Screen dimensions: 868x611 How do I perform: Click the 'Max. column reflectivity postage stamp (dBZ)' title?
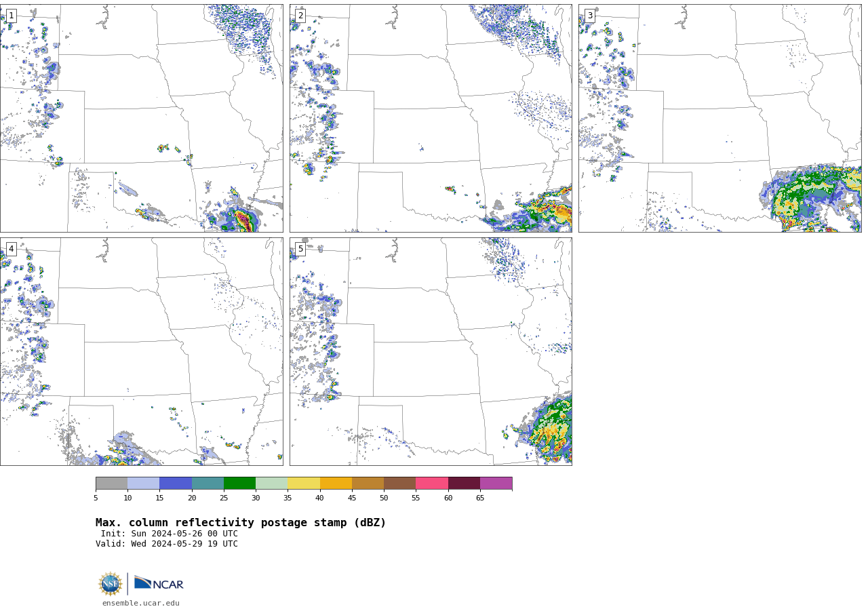click(x=241, y=523)
